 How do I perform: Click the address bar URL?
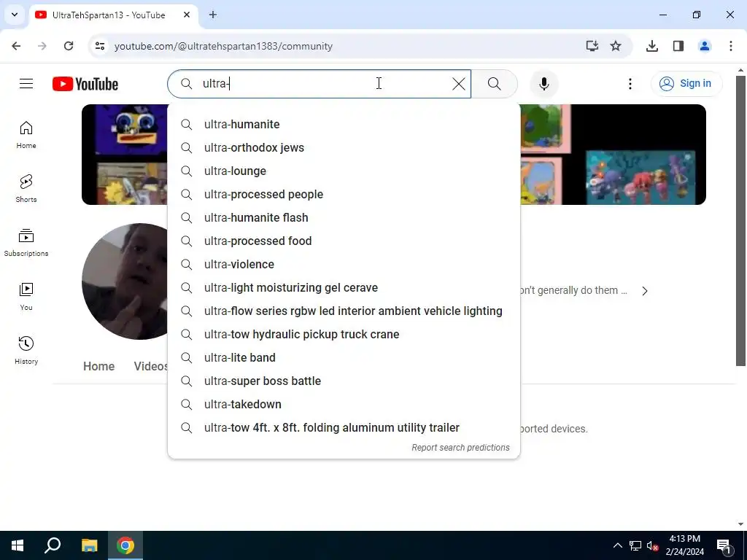point(223,46)
